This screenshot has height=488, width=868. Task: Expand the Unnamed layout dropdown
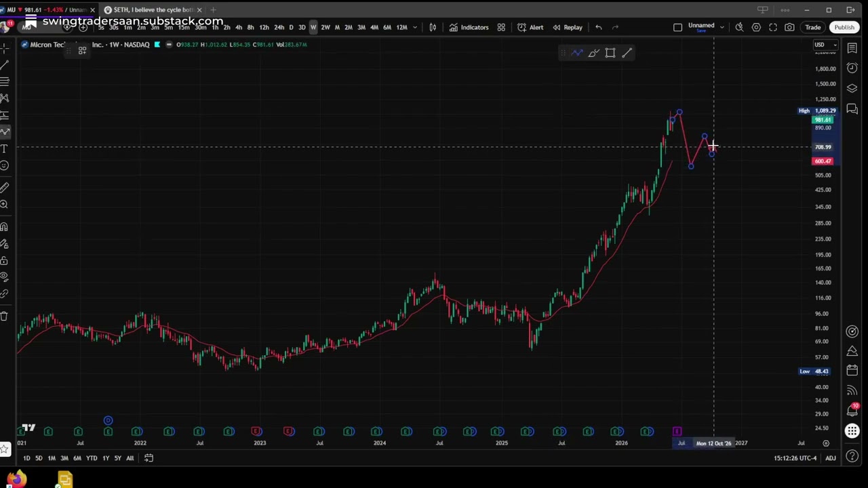tap(722, 27)
